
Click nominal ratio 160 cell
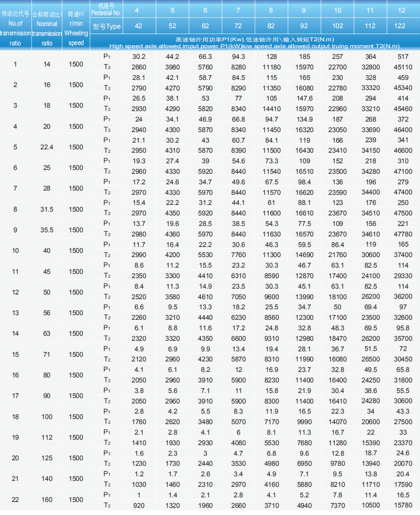click(x=47, y=500)
